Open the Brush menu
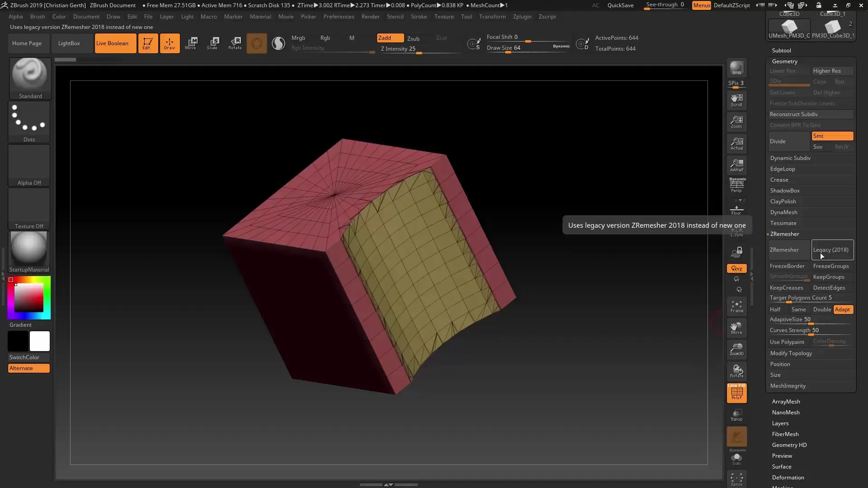The image size is (868, 488). [38, 17]
